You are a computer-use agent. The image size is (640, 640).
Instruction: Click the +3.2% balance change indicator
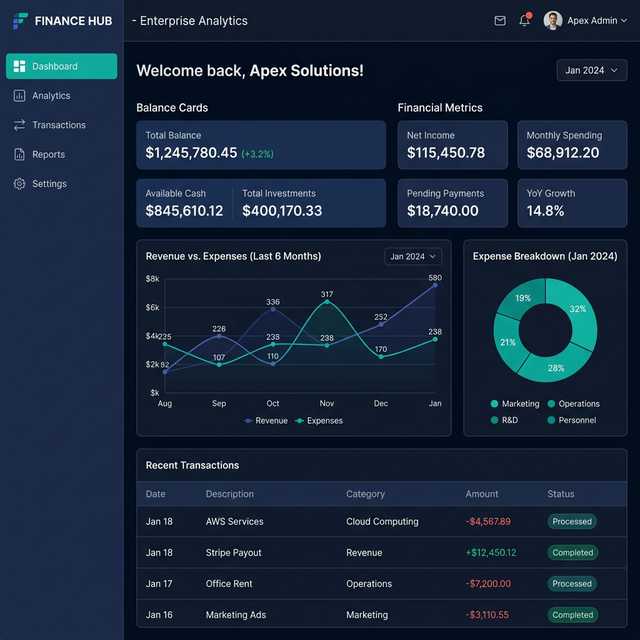[257, 154]
